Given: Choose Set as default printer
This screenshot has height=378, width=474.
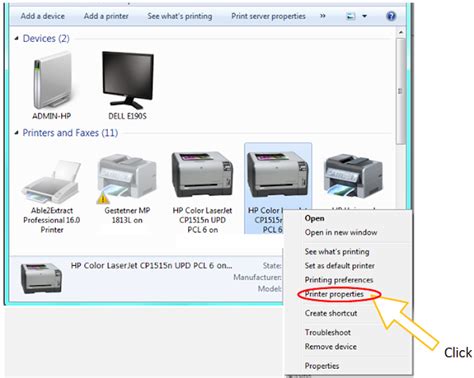Looking at the screenshot, I should point(339,266).
